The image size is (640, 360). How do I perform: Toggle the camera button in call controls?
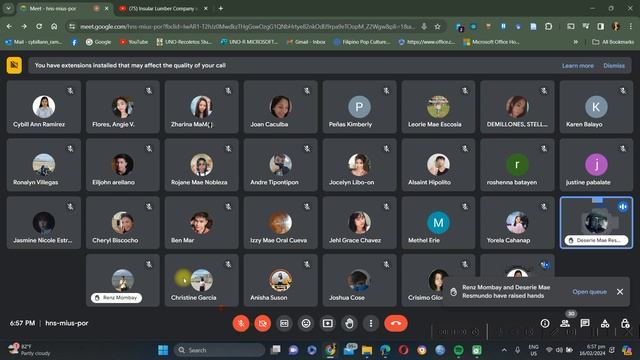pyautogui.click(x=263, y=323)
